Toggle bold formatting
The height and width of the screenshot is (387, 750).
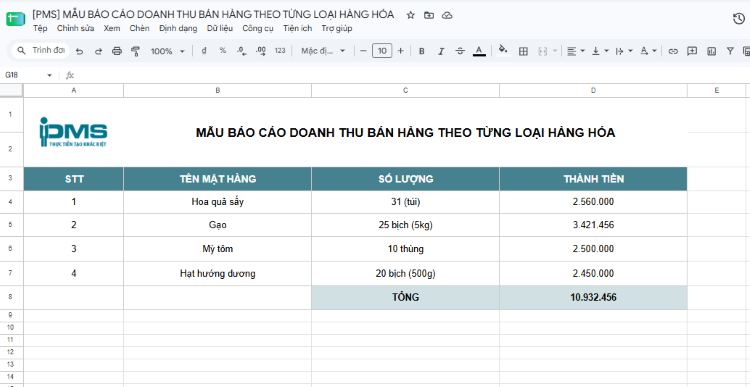421,51
